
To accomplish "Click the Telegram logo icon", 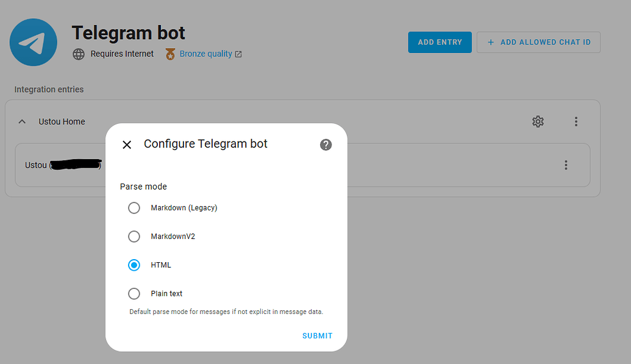I will tap(33, 42).
